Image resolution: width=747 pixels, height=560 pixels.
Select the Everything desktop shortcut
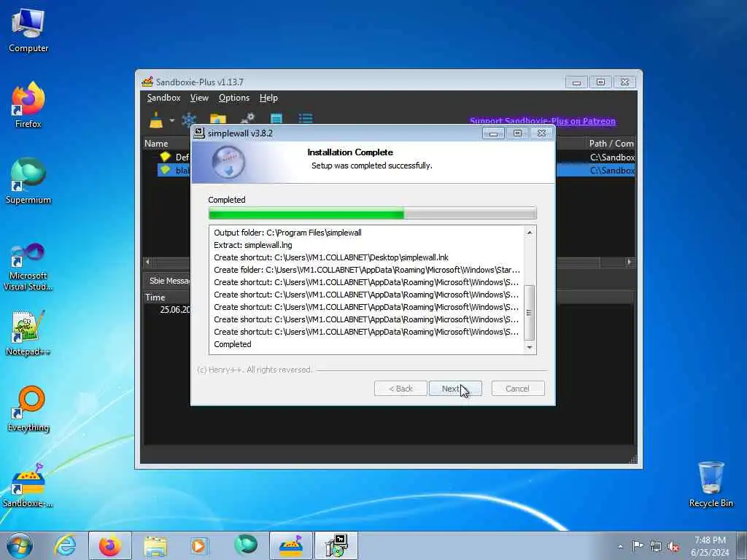tap(28, 408)
